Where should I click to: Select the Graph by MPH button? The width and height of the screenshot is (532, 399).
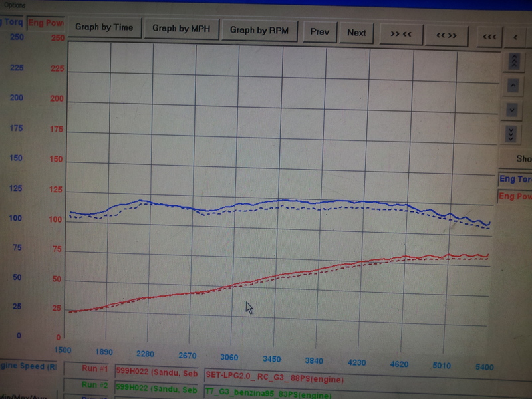181,29
